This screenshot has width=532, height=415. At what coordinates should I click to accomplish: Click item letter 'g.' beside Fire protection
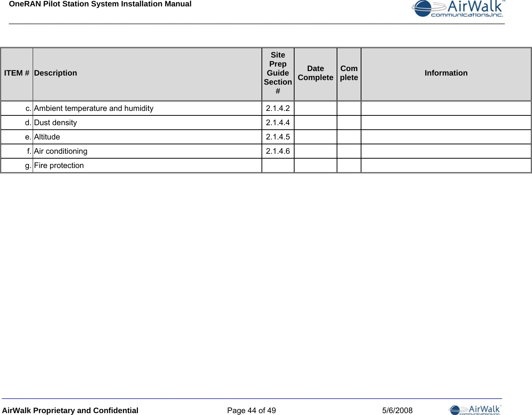28,166
